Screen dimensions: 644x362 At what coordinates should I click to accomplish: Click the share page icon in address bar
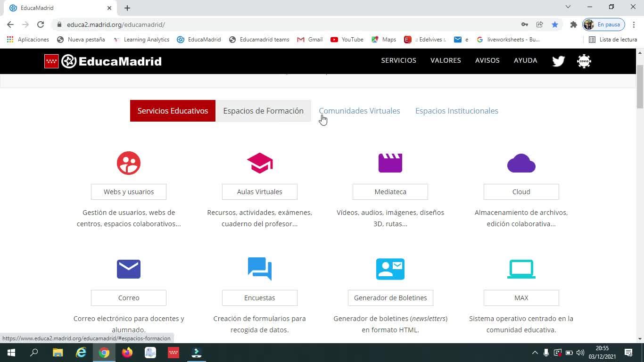coord(540,25)
